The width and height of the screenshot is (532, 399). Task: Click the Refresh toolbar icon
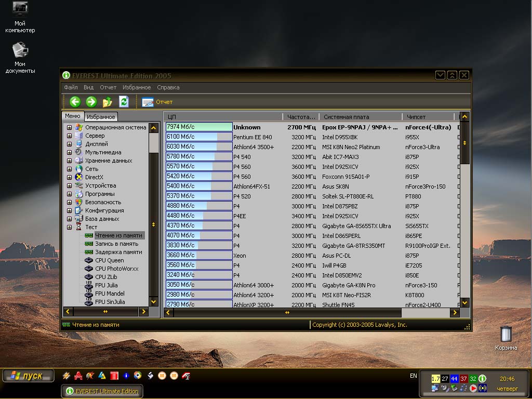point(124,102)
